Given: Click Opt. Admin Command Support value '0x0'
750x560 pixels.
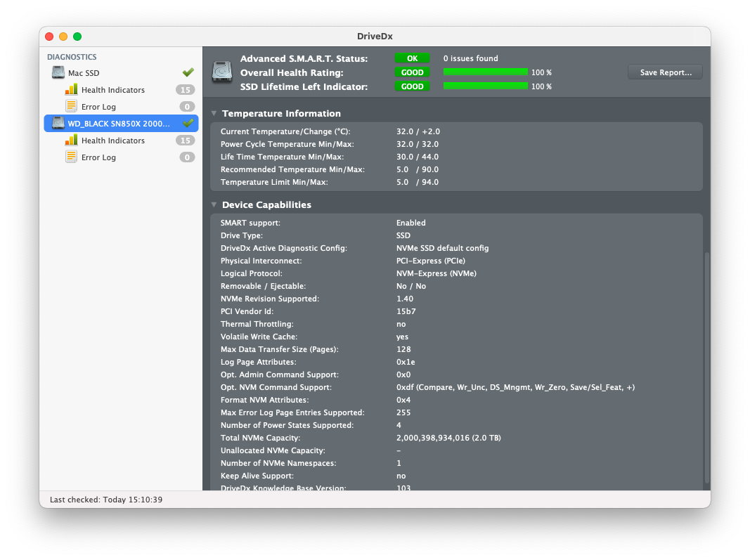Looking at the screenshot, I should tap(403, 375).
